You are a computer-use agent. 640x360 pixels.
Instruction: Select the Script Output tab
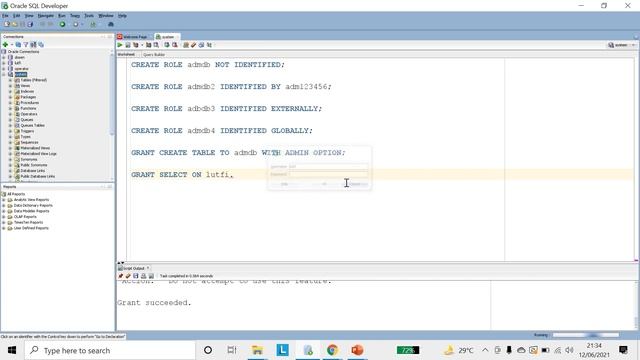click(134, 268)
